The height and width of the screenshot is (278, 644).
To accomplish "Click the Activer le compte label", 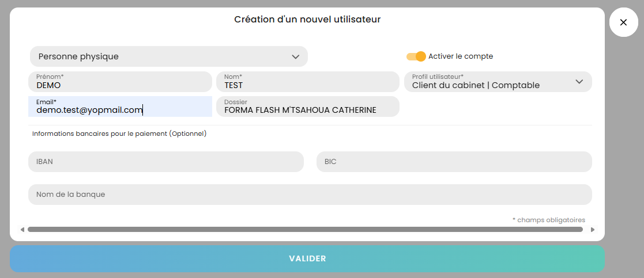I will click(461, 56).
